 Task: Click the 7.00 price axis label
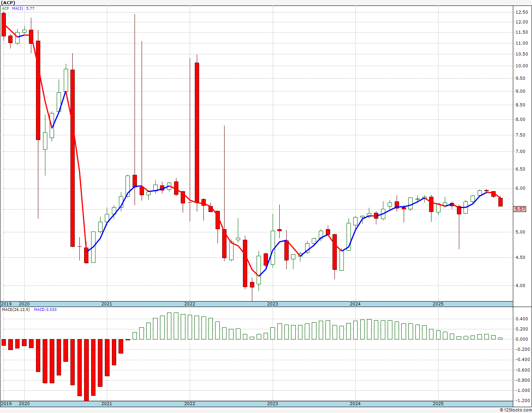[521, 151]
